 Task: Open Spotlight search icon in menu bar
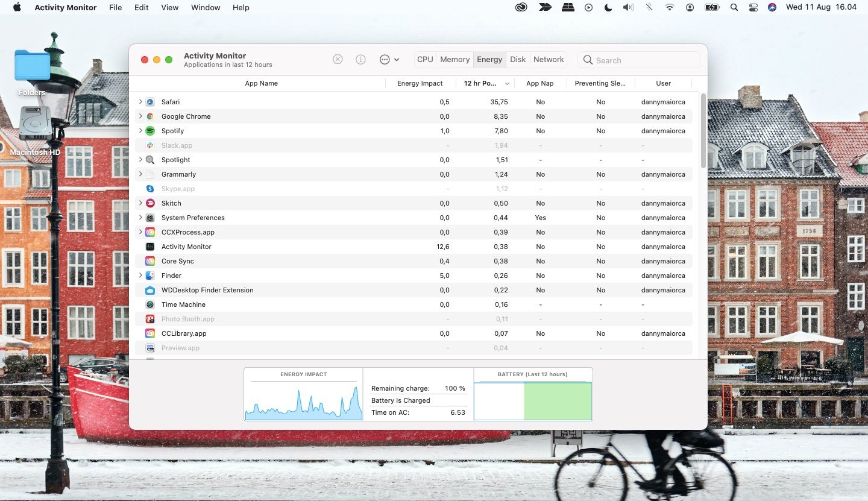[x=734, y=7]
